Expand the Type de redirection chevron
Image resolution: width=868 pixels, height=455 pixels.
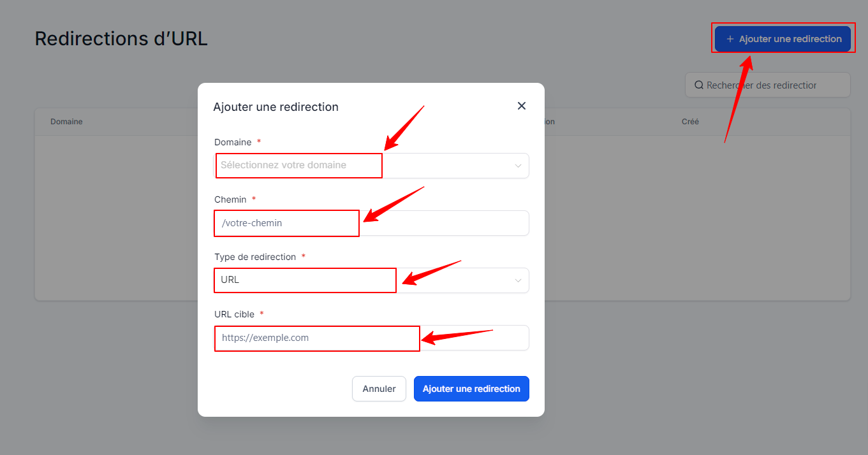[x=518, y=280]
